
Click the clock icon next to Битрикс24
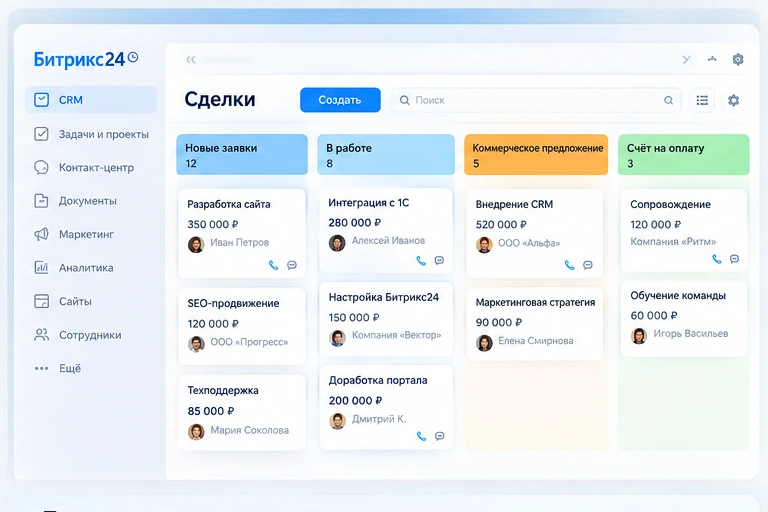tap(133, 57)
